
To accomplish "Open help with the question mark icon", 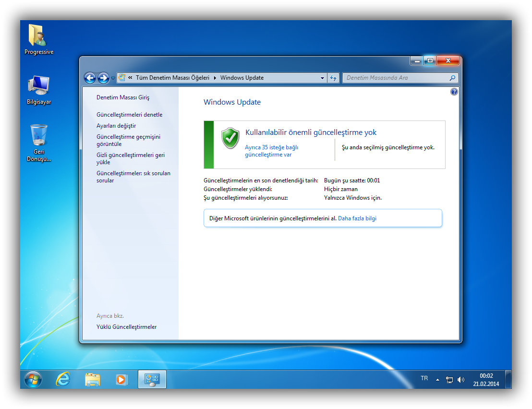I will pos(454,92).
